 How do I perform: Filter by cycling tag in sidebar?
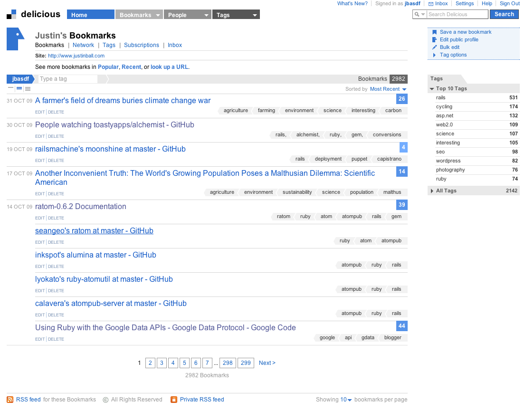[444, 107]
